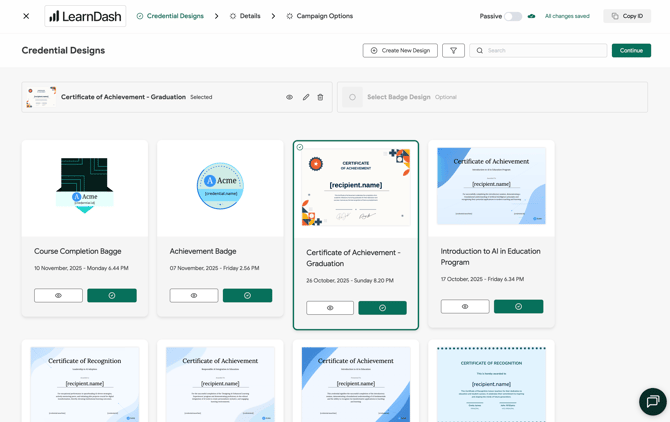Click the selected certificate's small thumbnail
This screenshot has height=422, width=670.
click(41, 97)
